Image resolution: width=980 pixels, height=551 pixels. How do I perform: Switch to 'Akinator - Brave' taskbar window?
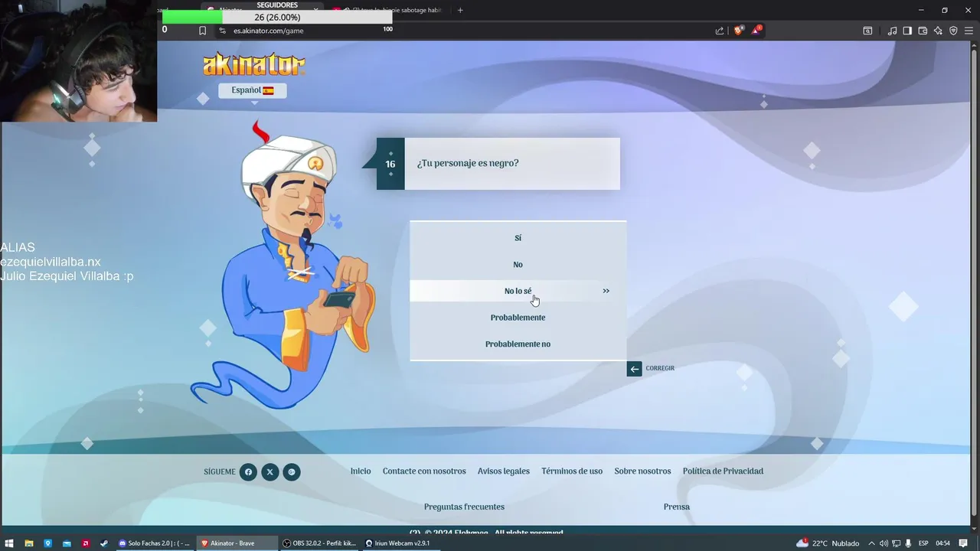pyautogui.click(x=236, y=543)
